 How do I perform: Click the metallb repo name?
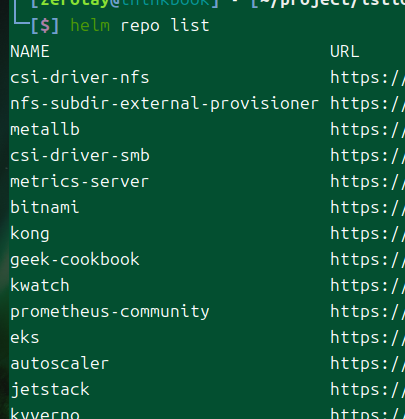[45, 129]
